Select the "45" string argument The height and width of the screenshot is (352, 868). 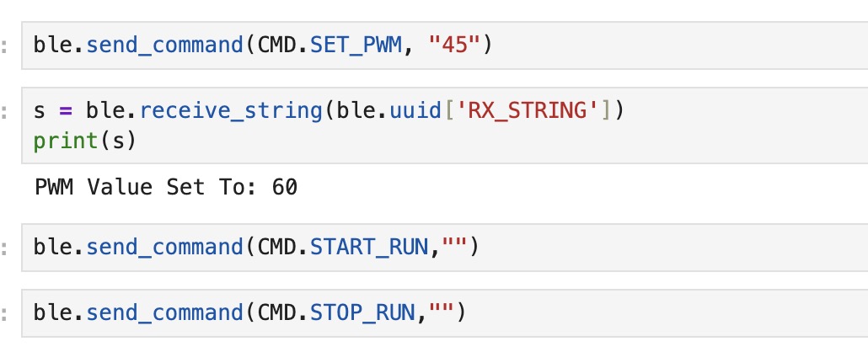(453, 45)
